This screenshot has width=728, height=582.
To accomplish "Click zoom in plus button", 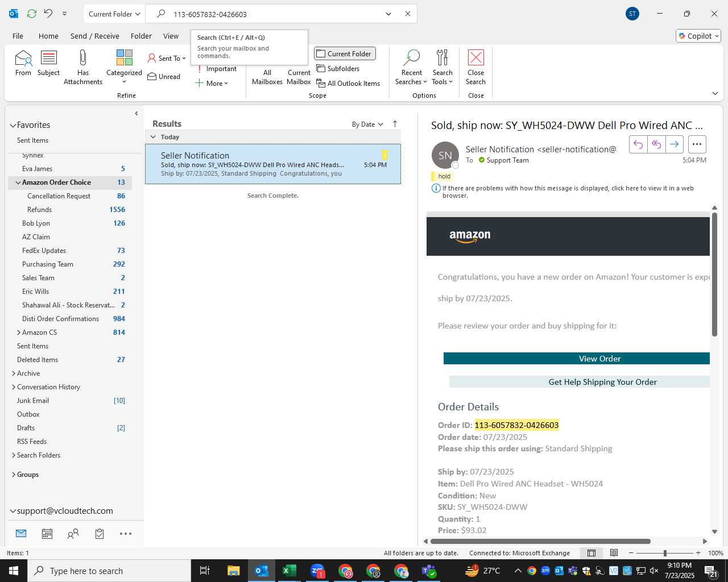I will coord(698,553).
